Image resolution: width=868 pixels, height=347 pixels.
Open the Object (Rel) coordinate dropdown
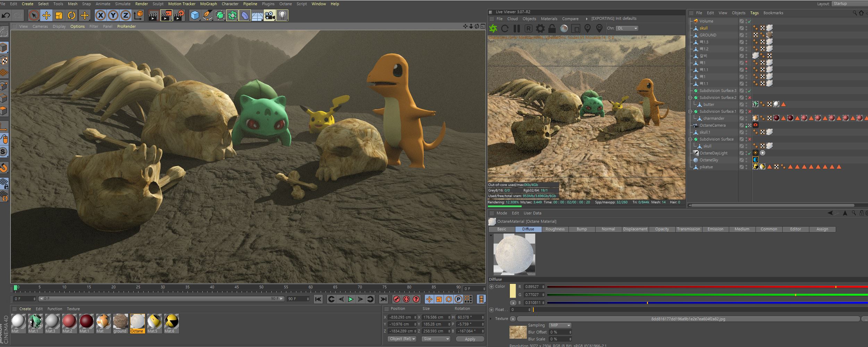click(402, 339)
